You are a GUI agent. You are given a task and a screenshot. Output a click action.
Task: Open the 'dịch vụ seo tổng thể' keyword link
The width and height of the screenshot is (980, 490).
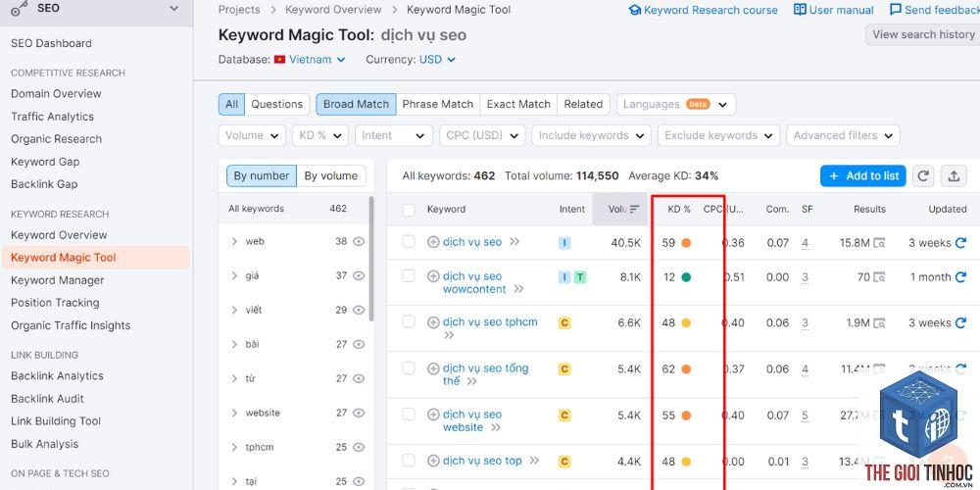click(x=486, y=374)
